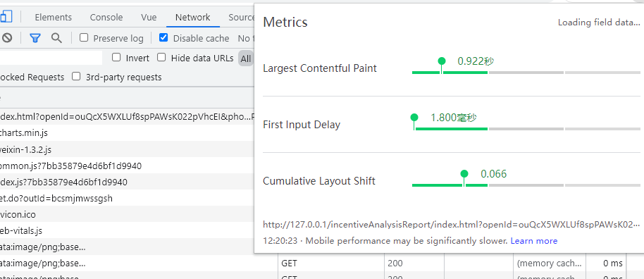Click the Cumulative Layout Shift marker dot
Viewport: 644px width, 279px height.
[x=464, y=174]
